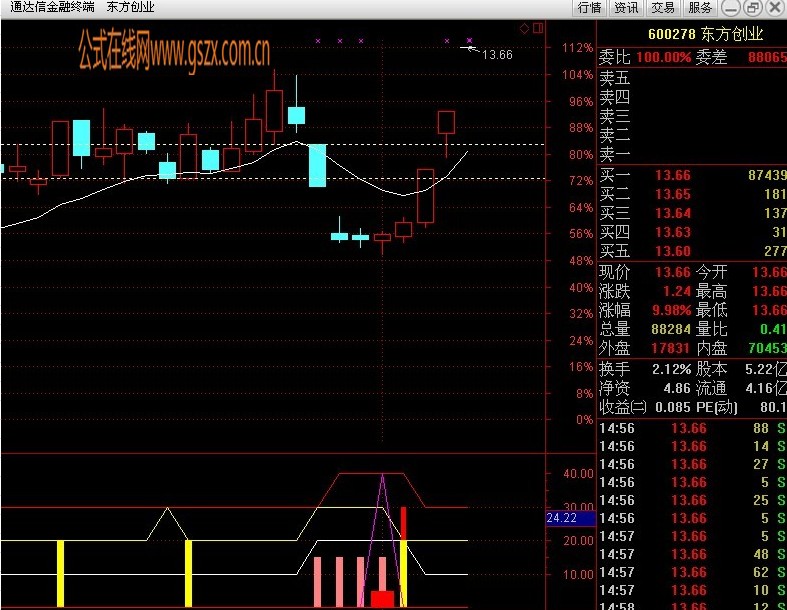Image resolution: width=787 pixels, height=610 pixels.
Task: Open the 行情 menu
Action: 589,8
